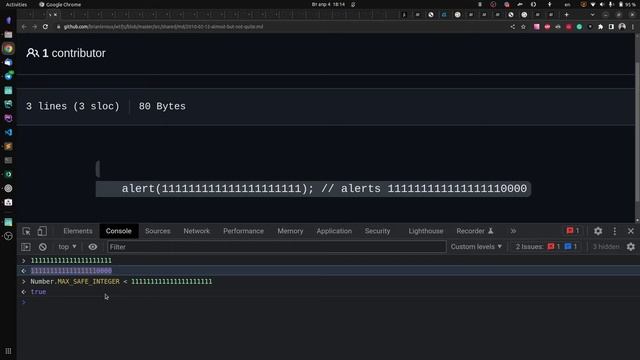The width and height of the screenshot is (640, 360).
Task: Switch to the Memory tab
Action: [x=290, y=231]
